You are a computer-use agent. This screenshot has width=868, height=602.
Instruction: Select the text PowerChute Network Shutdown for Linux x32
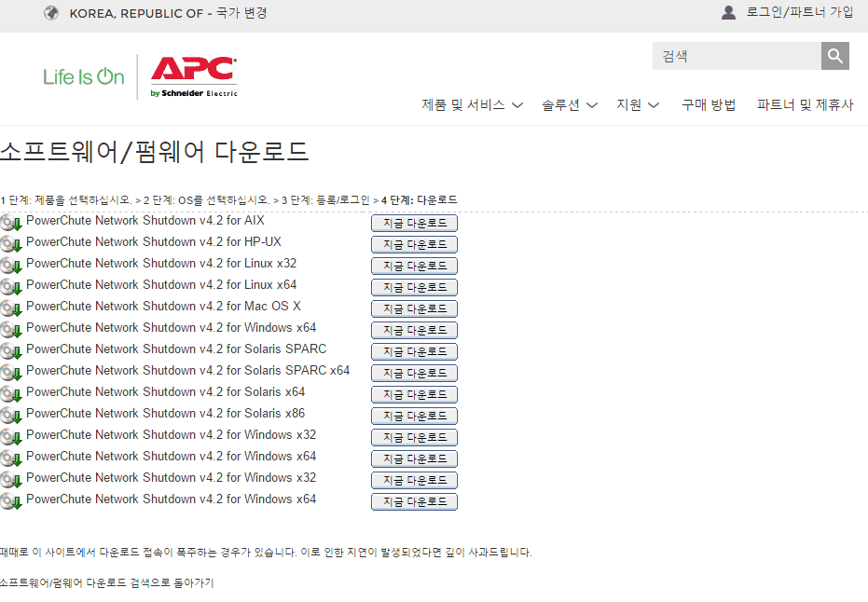tap(161, 264)
